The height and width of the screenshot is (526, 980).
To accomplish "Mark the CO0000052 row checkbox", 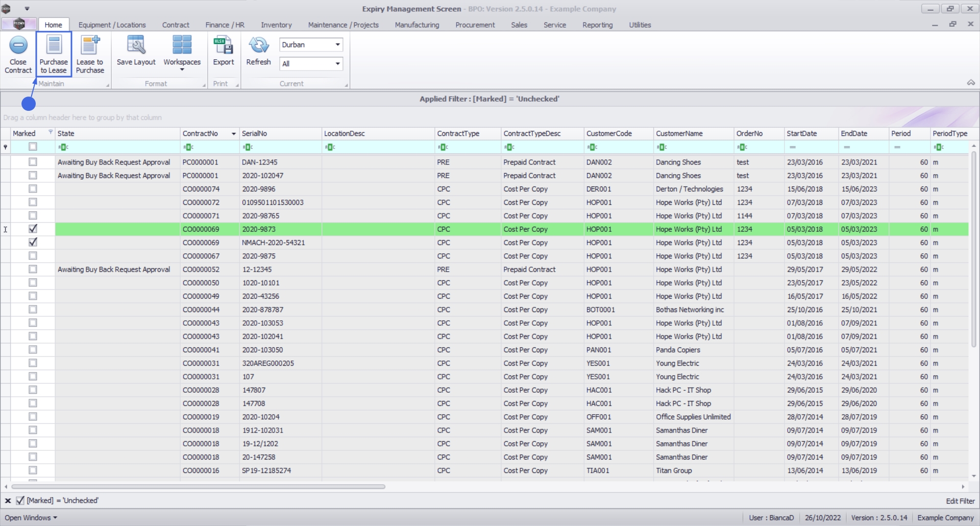I will 33,269.
